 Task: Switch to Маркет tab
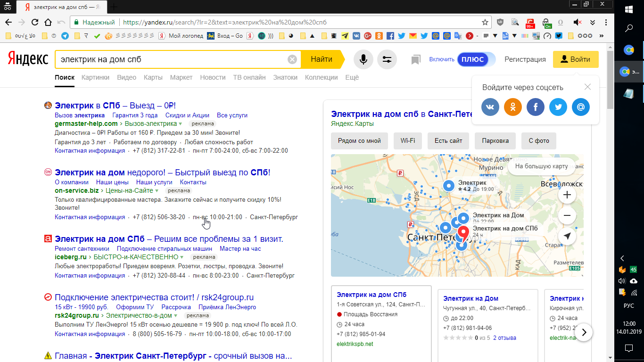click(x=182, y=77)
